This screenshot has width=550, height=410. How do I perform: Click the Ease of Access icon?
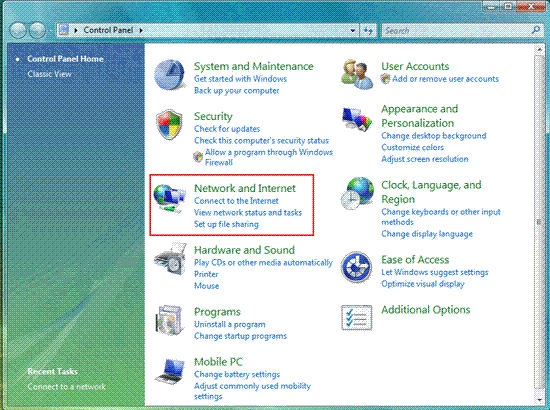click(x=356, y=267)
